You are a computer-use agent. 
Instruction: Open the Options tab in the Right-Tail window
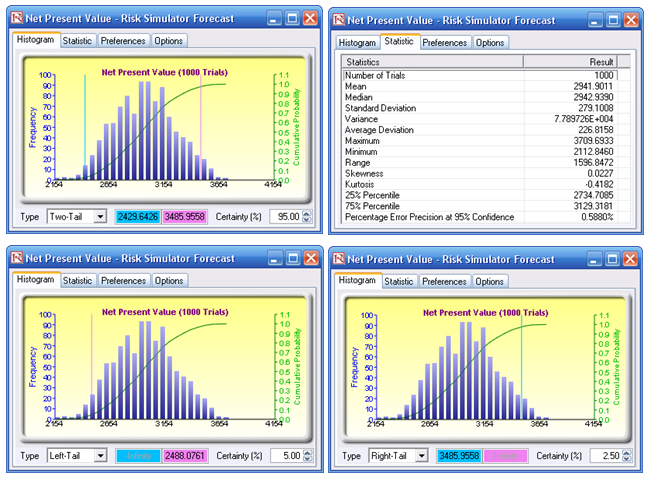coord(490,281)
